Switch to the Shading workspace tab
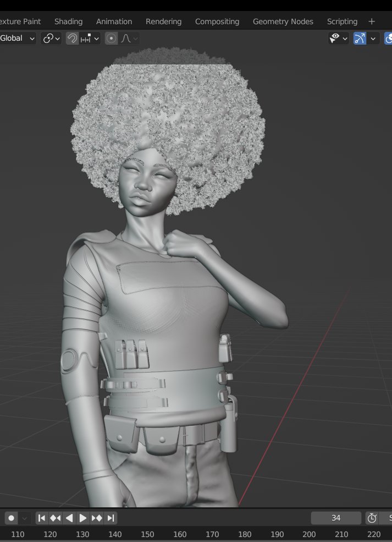Screen dimensions: 392x542 [68, 21]
